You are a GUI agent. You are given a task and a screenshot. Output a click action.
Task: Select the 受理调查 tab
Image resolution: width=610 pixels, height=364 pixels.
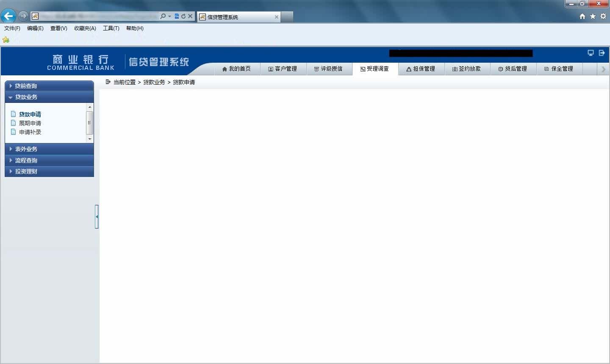click(x=375, y=69)
